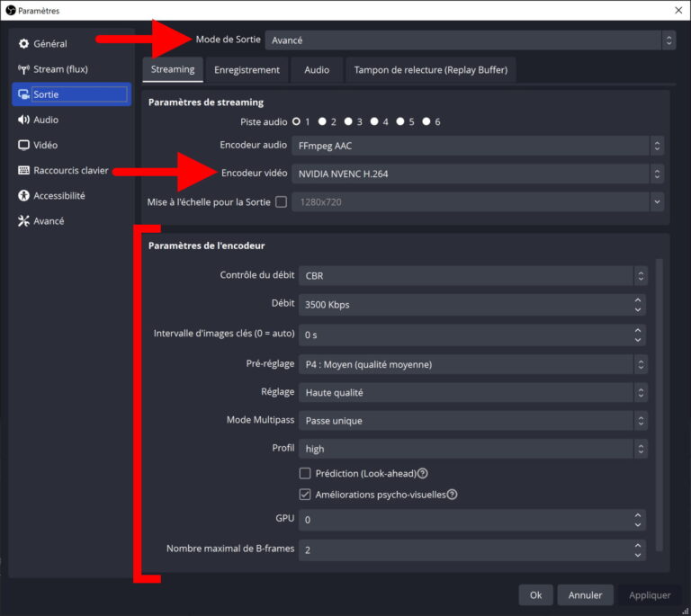Click the Audio speaker icon in sidebar
691x616 pixels.
pos(24,120)
